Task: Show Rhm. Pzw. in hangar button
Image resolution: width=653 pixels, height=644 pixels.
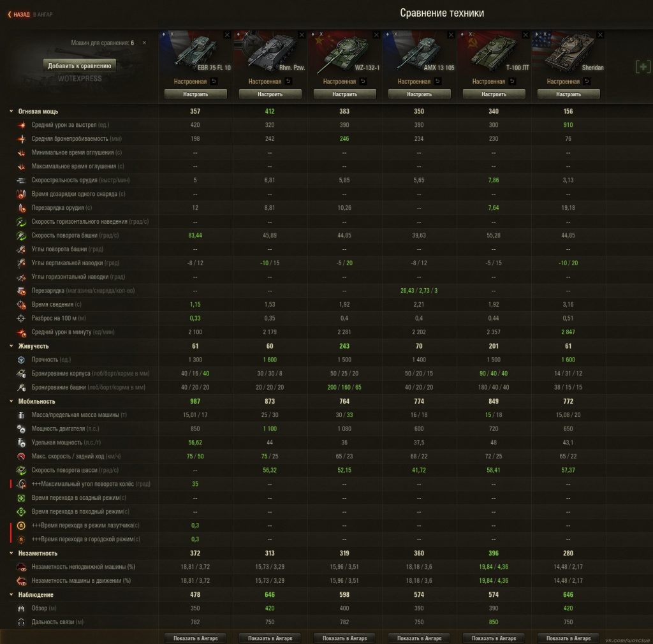Action: tap(270, 638)
